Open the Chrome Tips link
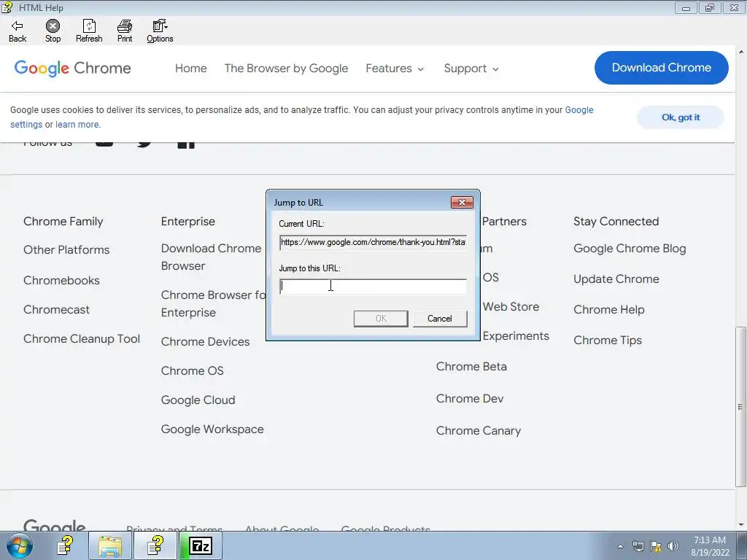The width and height of the screenshot is (747, 560). [608, 340]
